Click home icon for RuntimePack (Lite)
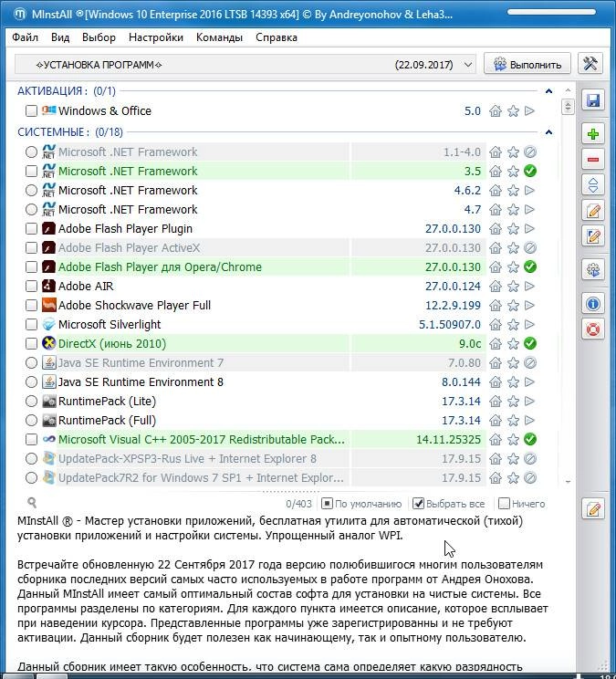The width and height of the screenshot is (616, 679). click(496, 402)
